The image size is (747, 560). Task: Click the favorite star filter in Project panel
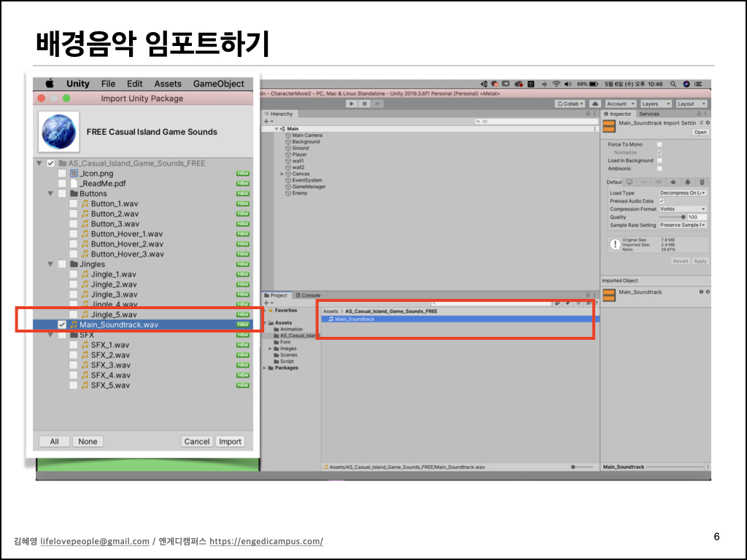[x=578, y=303]
